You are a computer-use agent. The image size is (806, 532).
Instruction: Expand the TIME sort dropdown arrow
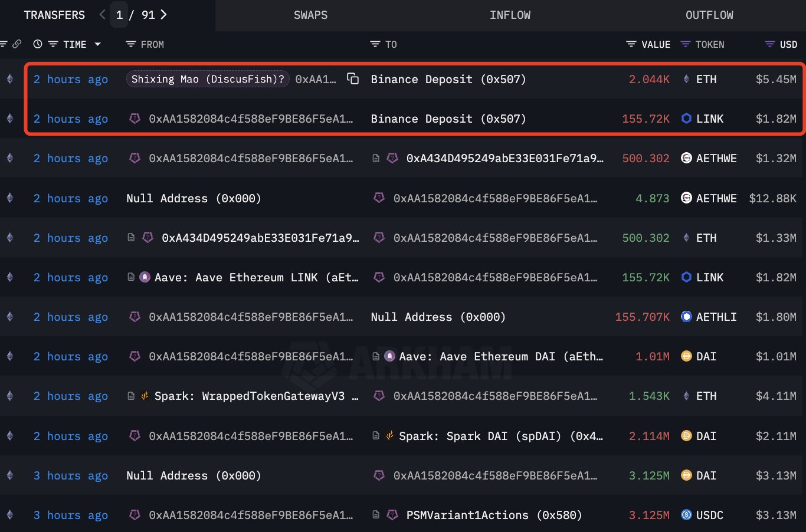coord(98,44)
